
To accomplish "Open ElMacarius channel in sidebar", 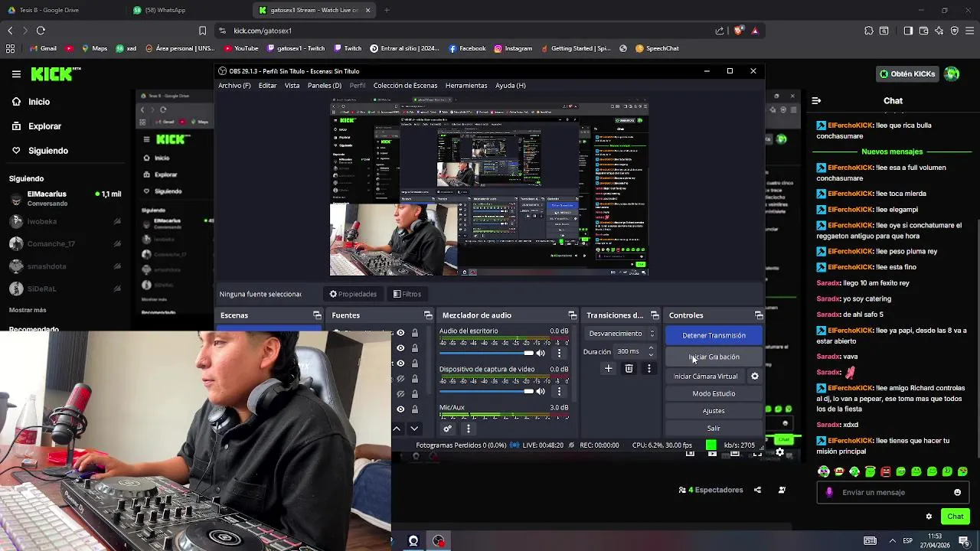I will point(65,198).
